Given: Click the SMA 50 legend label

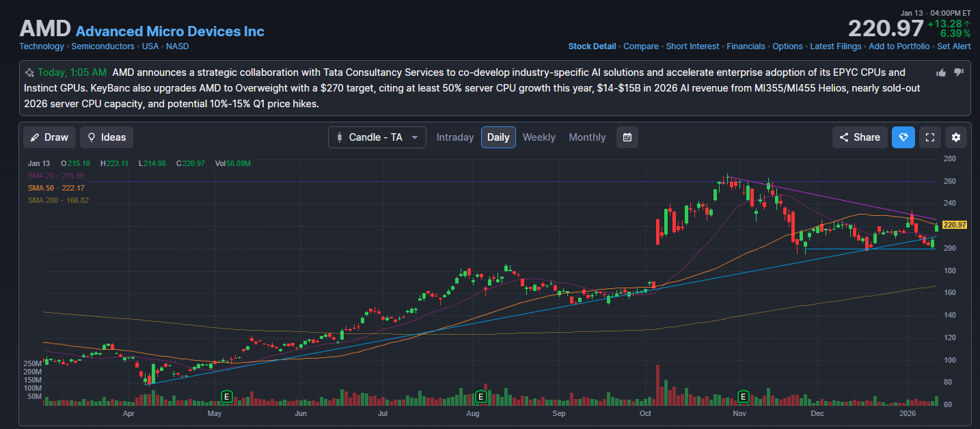Looking at the screenshot, I should pos(56,188).
